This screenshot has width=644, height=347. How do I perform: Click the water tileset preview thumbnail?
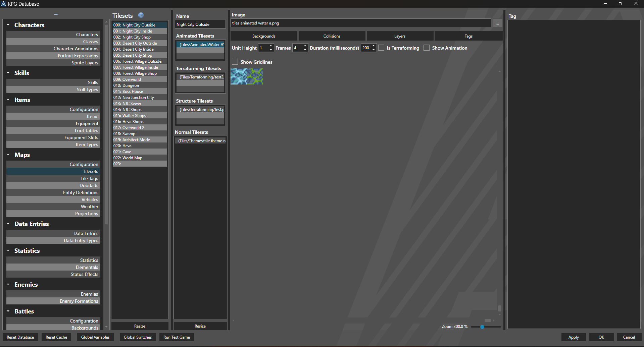(246, 76)
